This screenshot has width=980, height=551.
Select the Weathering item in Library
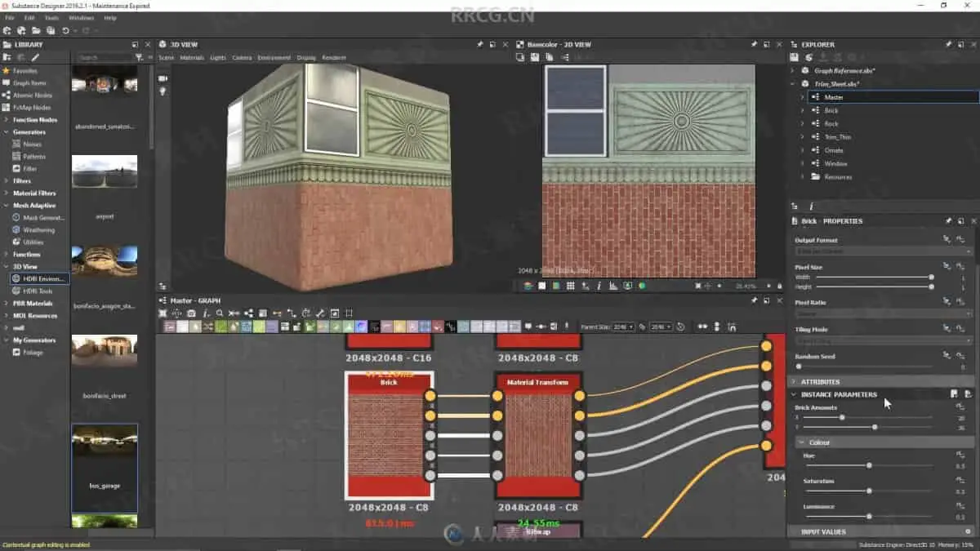(38, 230)
